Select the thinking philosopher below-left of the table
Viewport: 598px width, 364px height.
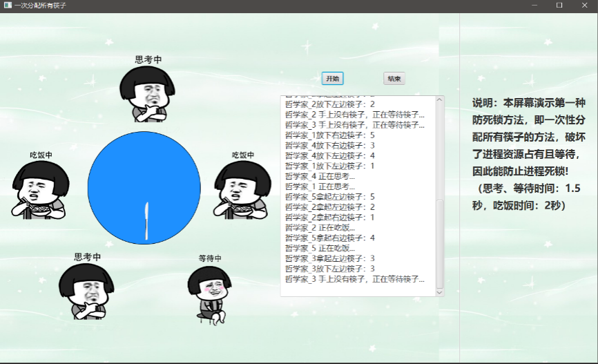point(86,291)
